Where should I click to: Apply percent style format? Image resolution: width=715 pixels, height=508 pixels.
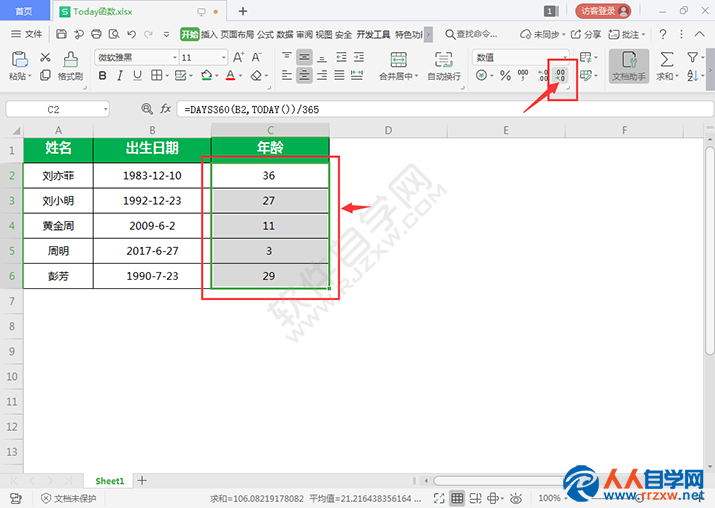505,75
